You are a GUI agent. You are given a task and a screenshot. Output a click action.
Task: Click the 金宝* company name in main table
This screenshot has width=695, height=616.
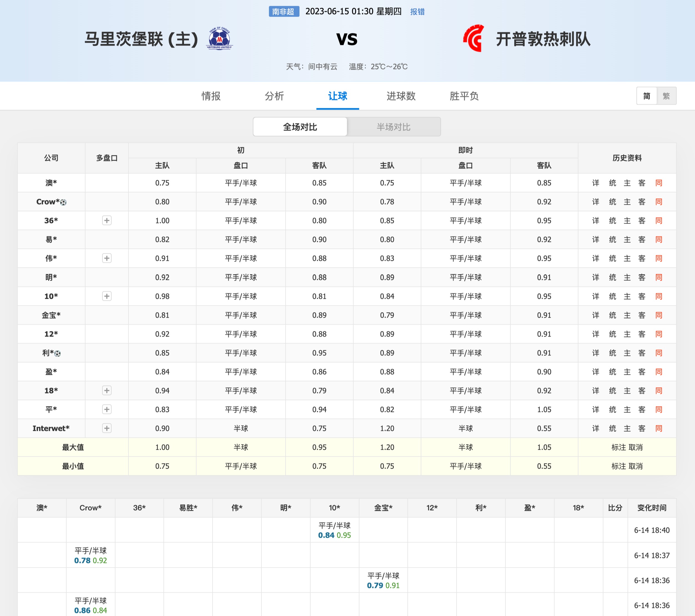[51, 315]
